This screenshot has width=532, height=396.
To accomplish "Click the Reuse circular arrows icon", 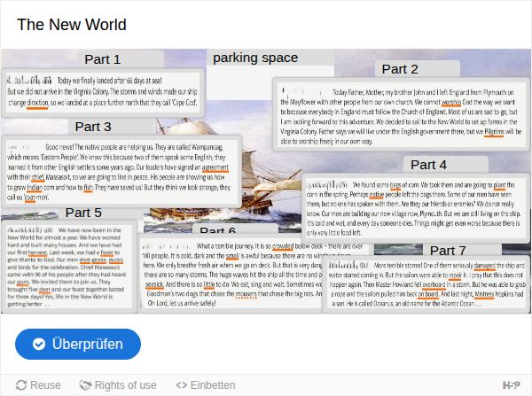I will 21,385.
